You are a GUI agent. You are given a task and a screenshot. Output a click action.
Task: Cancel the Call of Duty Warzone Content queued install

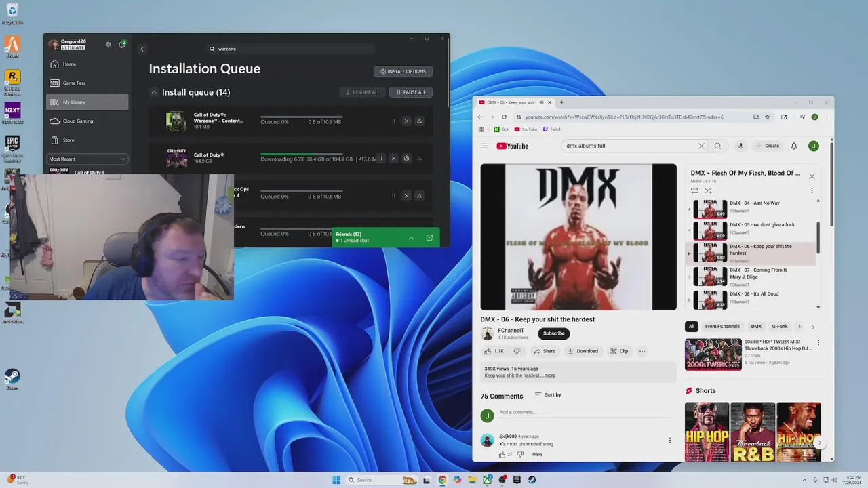click(x=406, y=121)
